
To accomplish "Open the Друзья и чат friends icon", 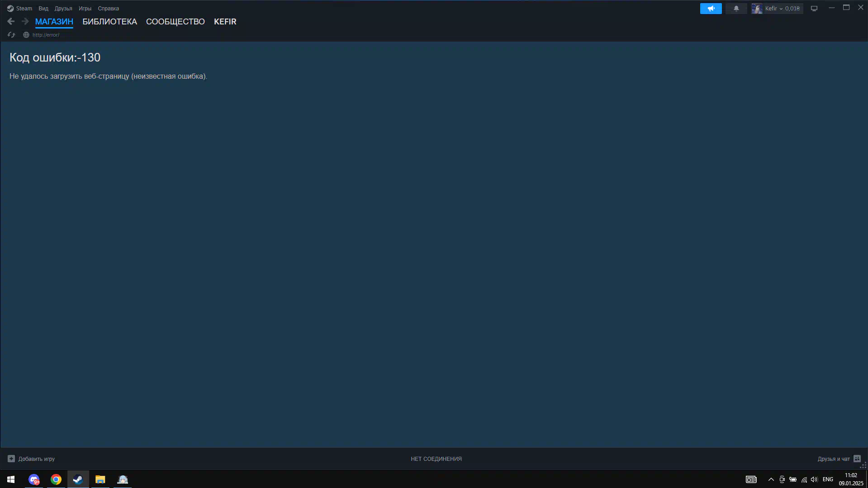I will pos(857,459).
